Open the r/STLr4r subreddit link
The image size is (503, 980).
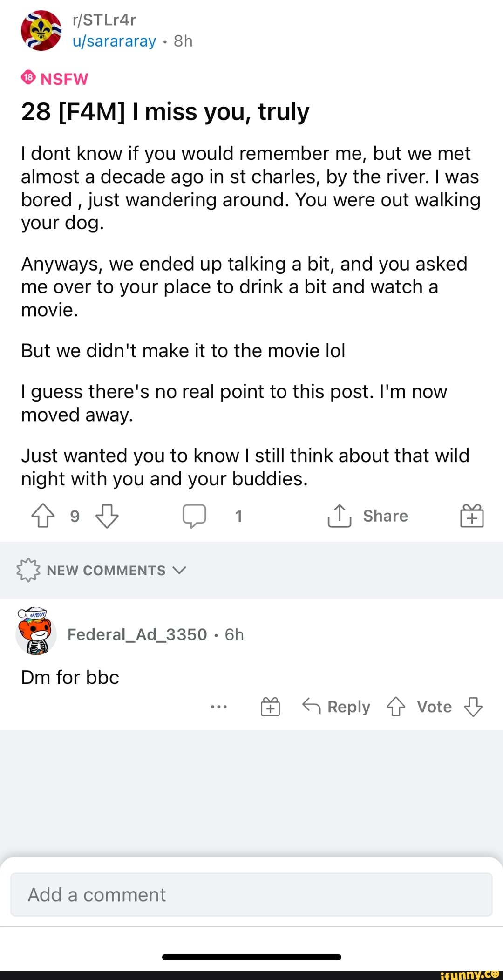[104, 20]
